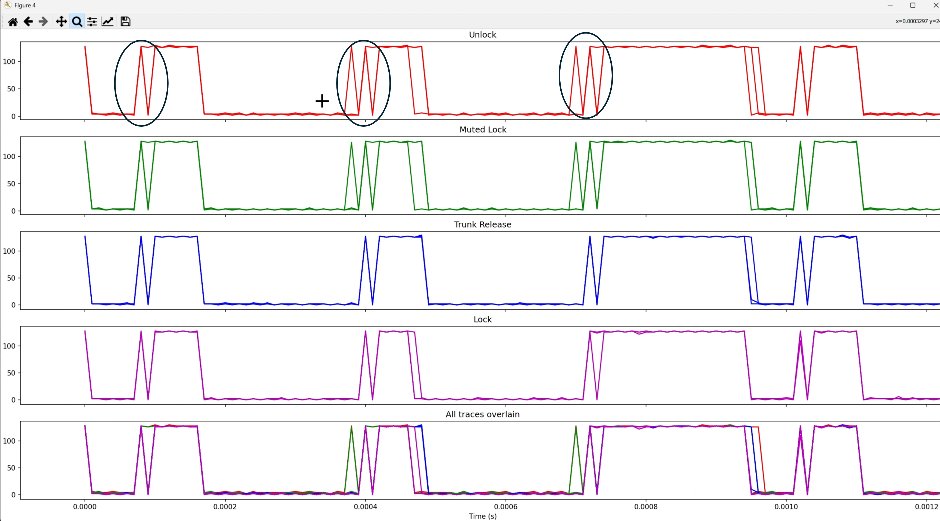Open the Configure subplots dialog
Screen dimensions: 940x521
coord(92,22)
